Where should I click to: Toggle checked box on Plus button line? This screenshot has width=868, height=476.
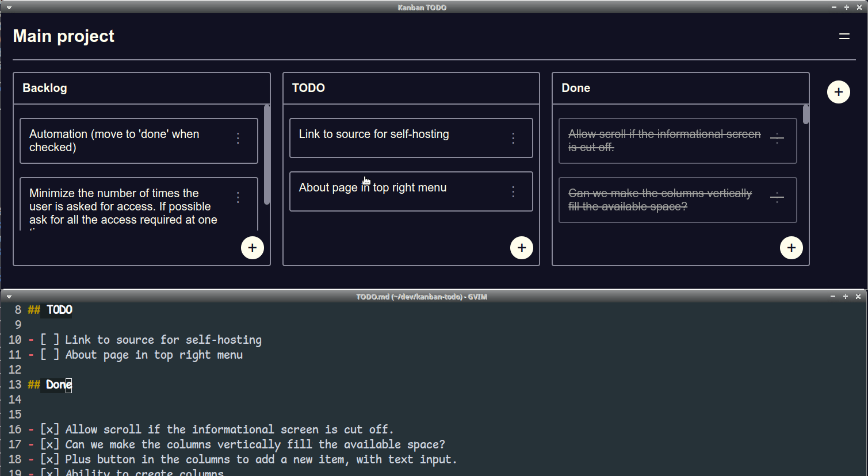point(49,459)
